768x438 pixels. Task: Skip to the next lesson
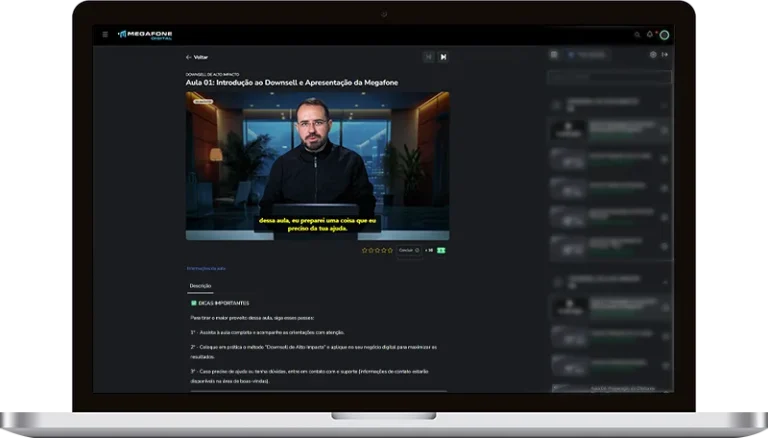pos(443,57)
